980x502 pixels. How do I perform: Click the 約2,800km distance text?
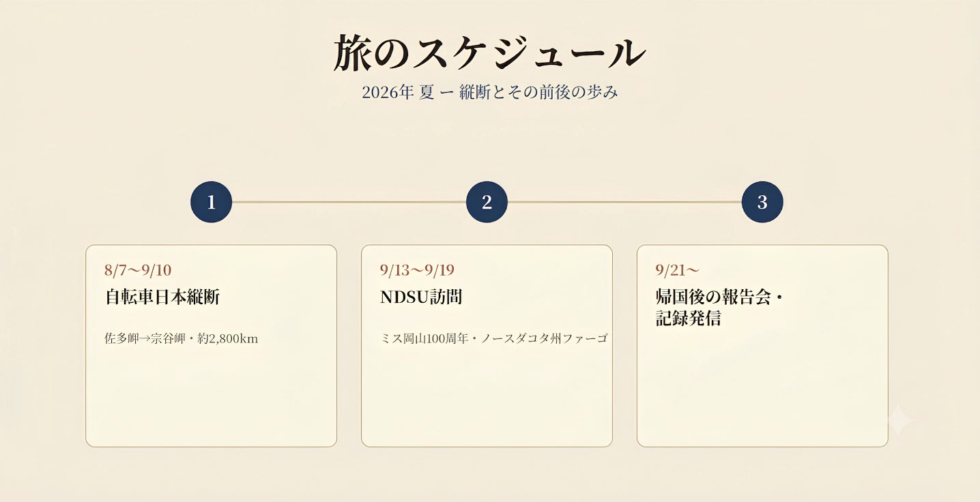227,338
